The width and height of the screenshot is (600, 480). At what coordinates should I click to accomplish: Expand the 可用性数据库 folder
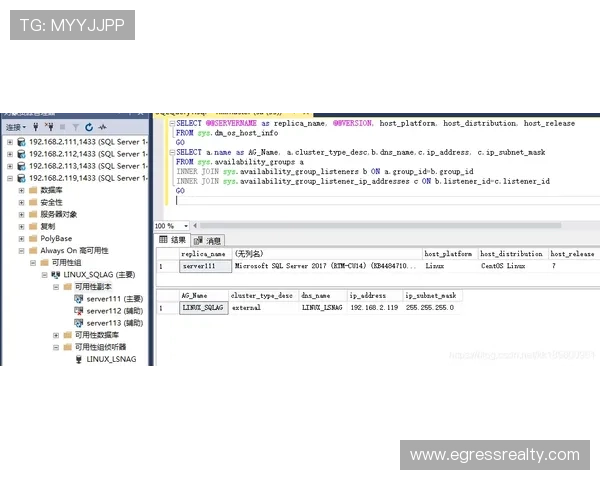tap(56, 335)
